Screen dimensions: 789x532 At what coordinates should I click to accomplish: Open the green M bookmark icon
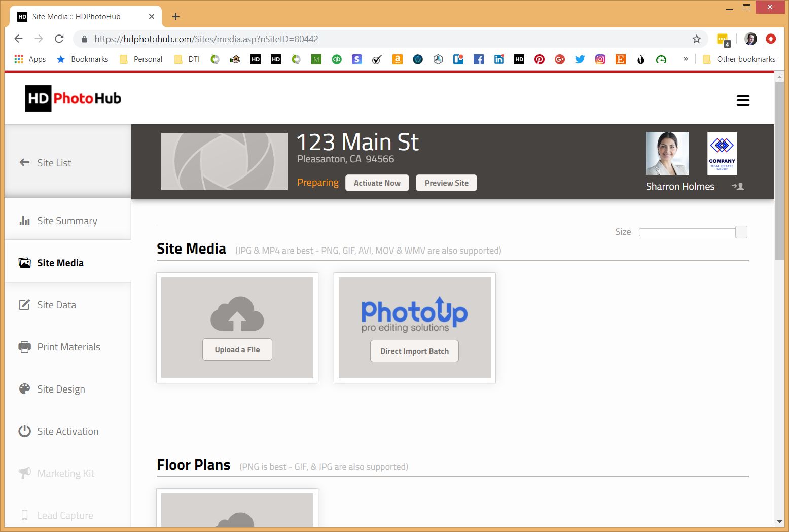point(316,59)
